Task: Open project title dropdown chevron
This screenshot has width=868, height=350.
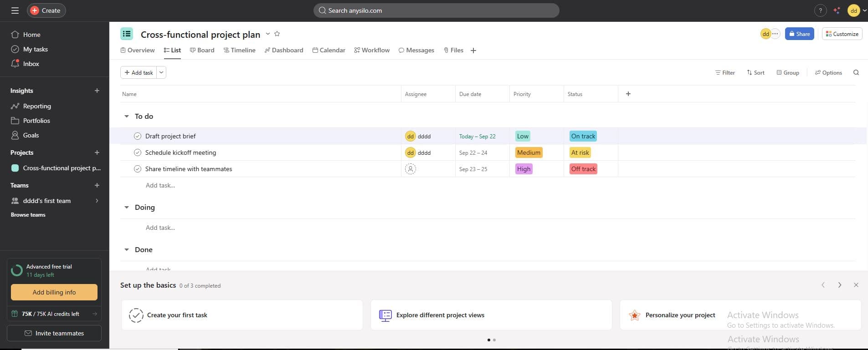Action: pyautogui.click(x=268, y=34)
